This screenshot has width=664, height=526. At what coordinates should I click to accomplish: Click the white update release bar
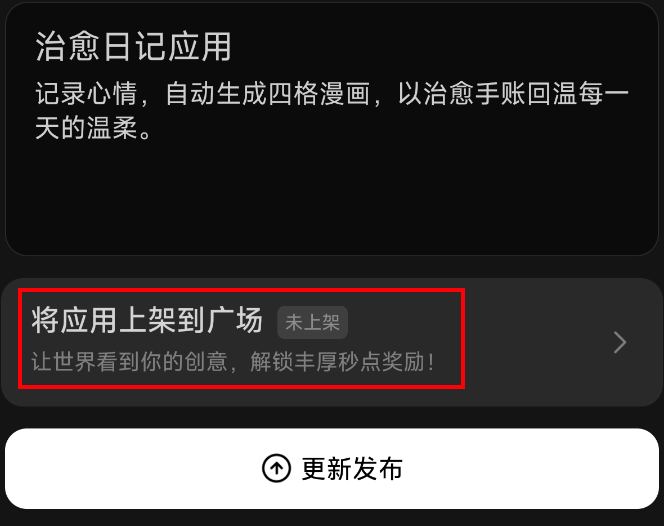tap(332, 468)
